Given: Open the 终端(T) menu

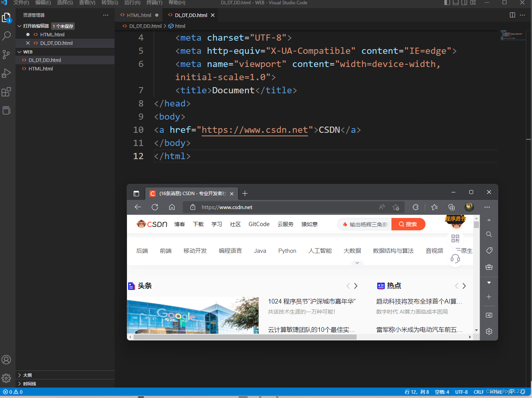Looking at the screenshot, I should [x=154, y=3].
